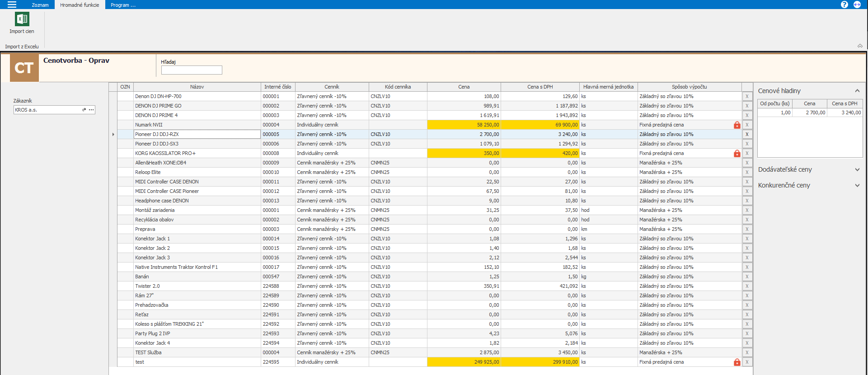Open the help question mark icon
This screenshot has height=375, width=868.
coord(844,5)
